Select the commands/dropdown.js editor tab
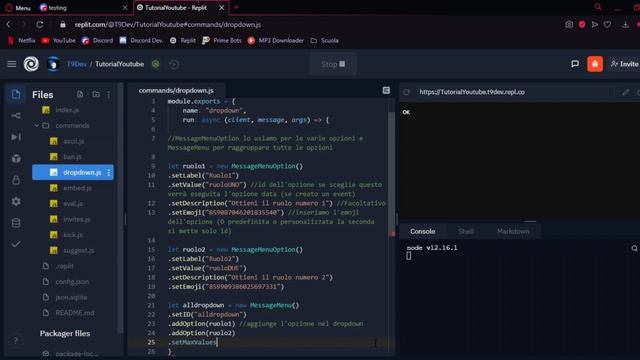This screenshot has height=360, width=640. (x=176, y=90)
